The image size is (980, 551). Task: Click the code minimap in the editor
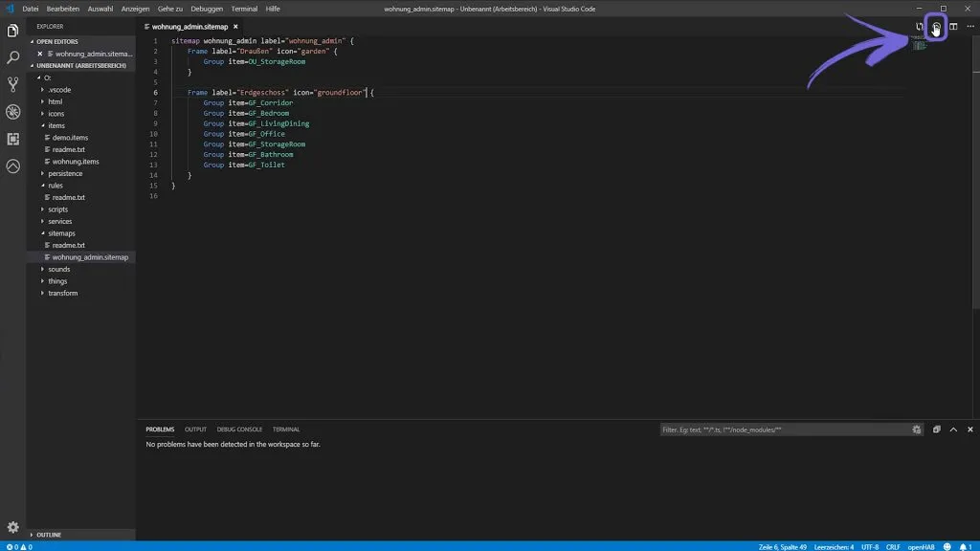918,43
